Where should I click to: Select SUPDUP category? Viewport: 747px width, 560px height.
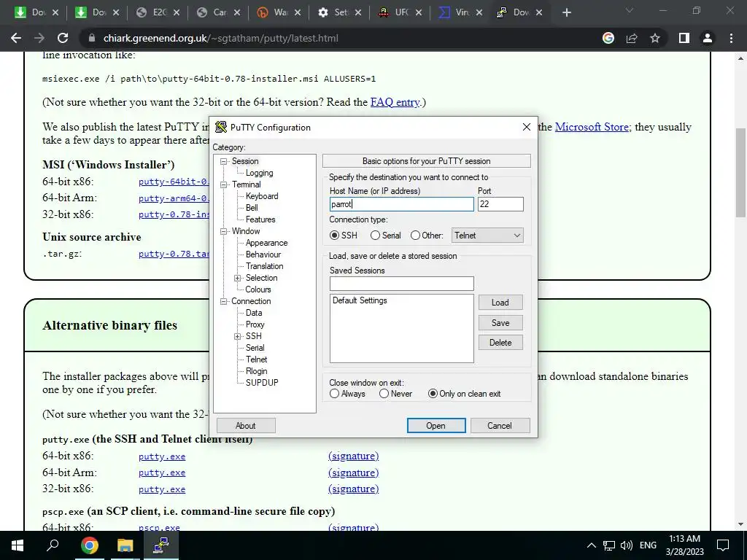point(262,382)
